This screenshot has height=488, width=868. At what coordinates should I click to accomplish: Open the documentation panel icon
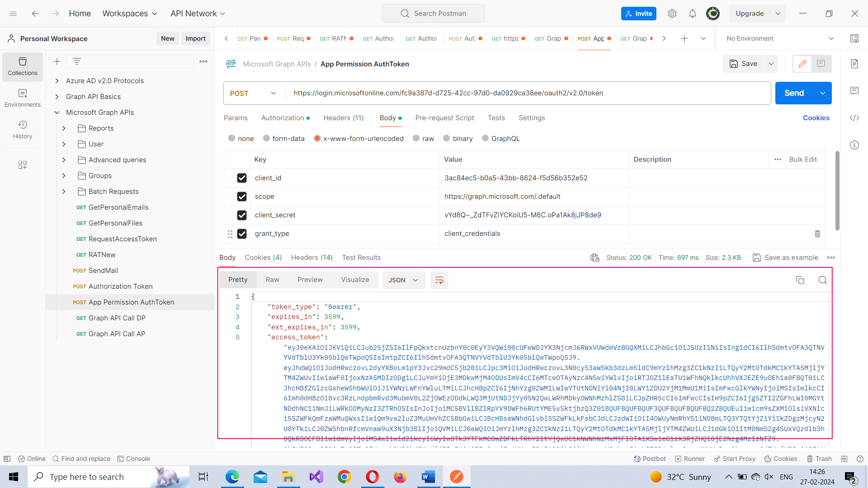(x=854, y=64)
